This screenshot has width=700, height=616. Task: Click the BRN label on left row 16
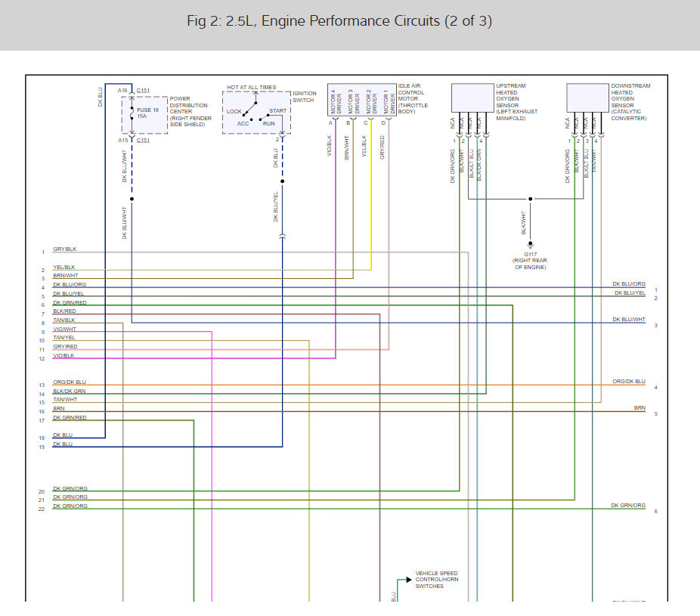[x=59, y=408]
